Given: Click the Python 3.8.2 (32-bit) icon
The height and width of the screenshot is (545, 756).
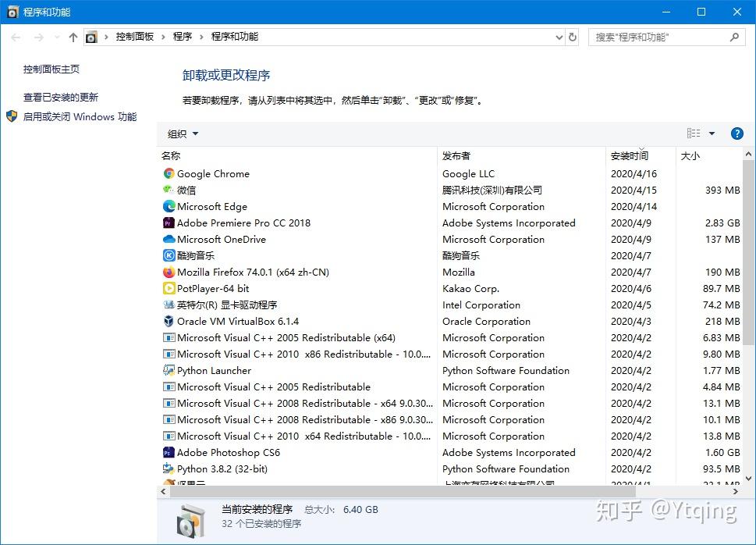Looking at the screenshot, I should (169, 469).
